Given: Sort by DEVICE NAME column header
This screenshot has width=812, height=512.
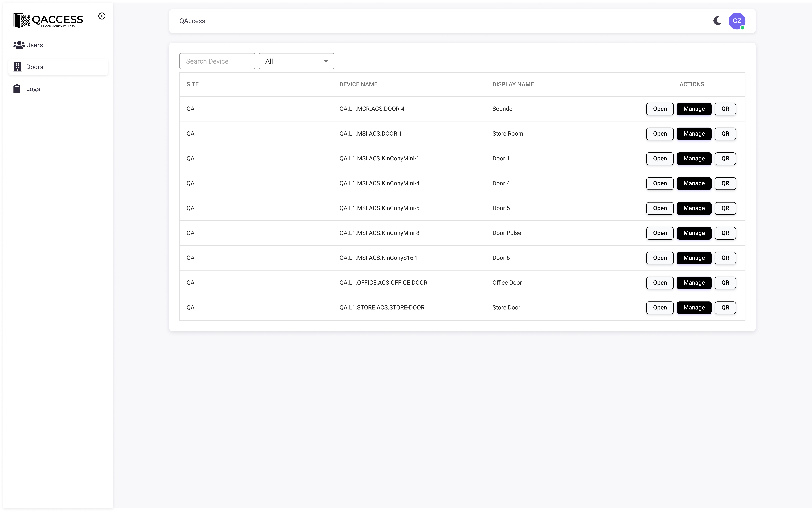Looking at the screenshot, I should pyautogui.click(x=358, y=84).
